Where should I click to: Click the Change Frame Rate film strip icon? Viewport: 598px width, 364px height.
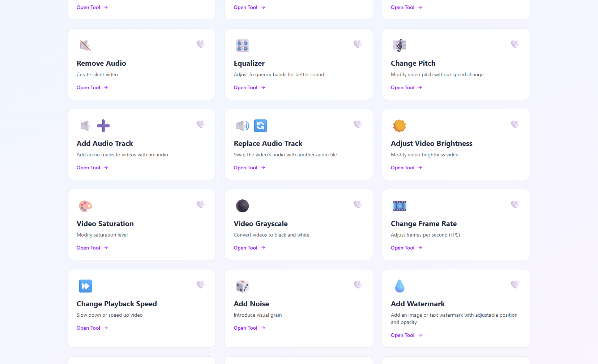coord(400,206)
